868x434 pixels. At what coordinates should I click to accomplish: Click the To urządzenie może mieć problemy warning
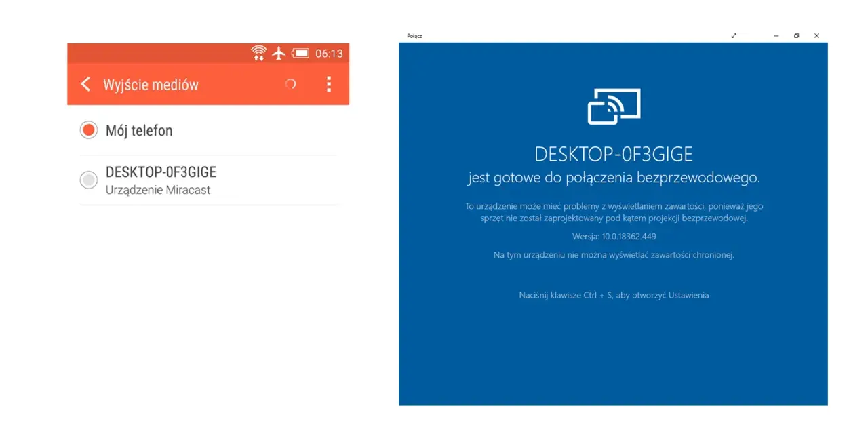(614, 212)
